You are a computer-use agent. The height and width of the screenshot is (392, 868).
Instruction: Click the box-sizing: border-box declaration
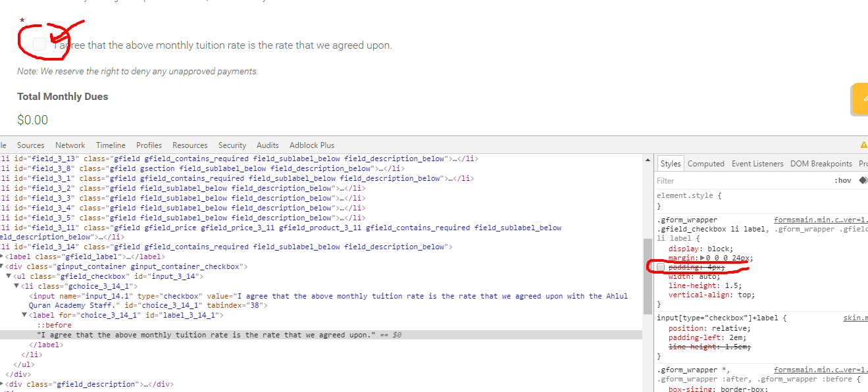[717, 389]
